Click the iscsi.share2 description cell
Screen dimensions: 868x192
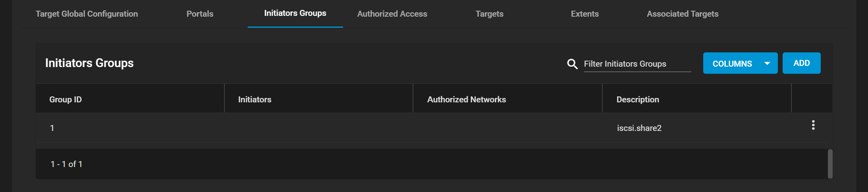(x=639, y=128)
